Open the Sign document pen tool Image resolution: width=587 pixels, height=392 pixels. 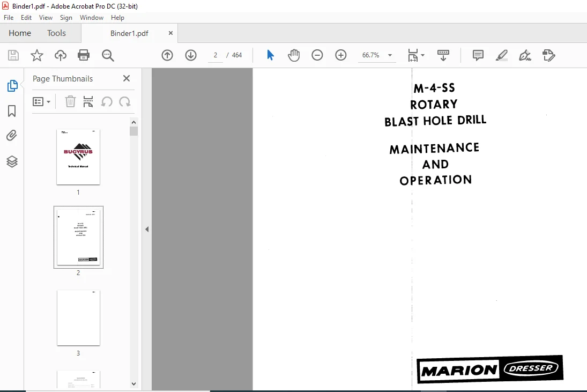point(525,55)
